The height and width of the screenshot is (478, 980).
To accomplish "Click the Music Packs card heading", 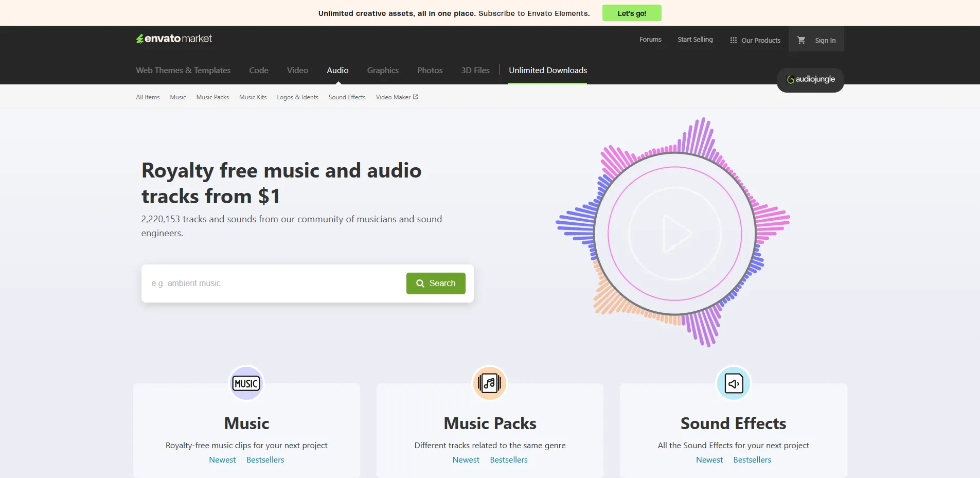I will click(x=490, y=423).
